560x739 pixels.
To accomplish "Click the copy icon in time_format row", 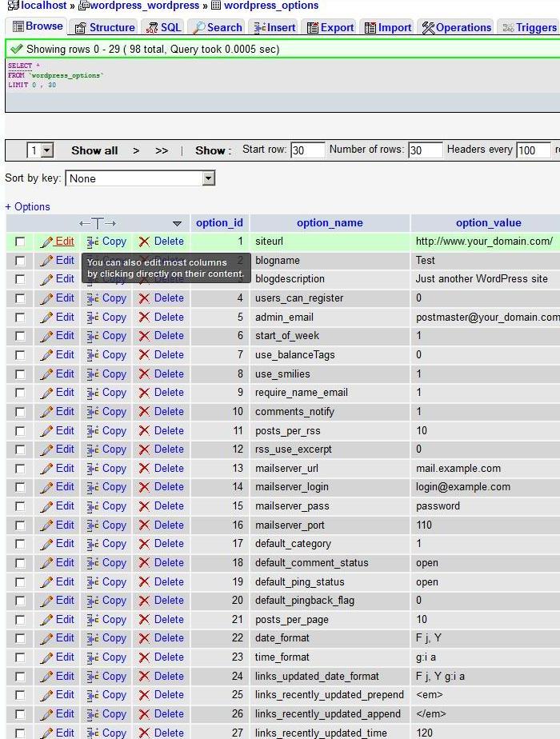I will click(x=92, y=657).
